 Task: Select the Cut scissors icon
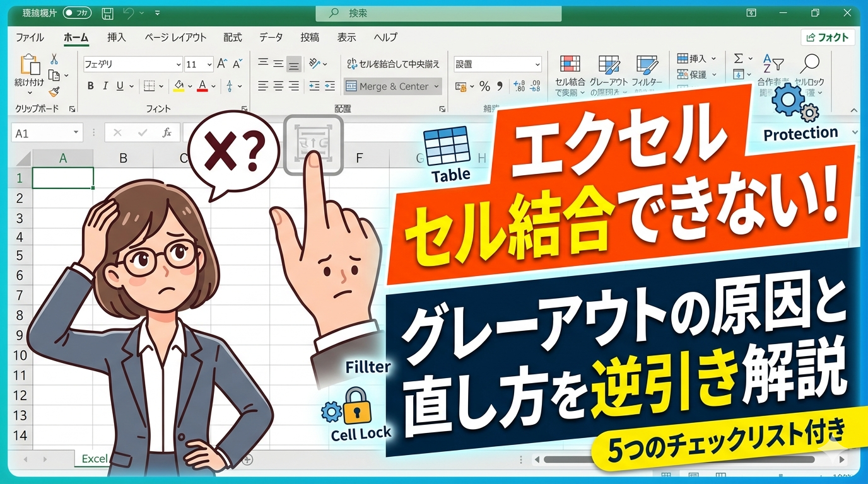coord(54,59)
